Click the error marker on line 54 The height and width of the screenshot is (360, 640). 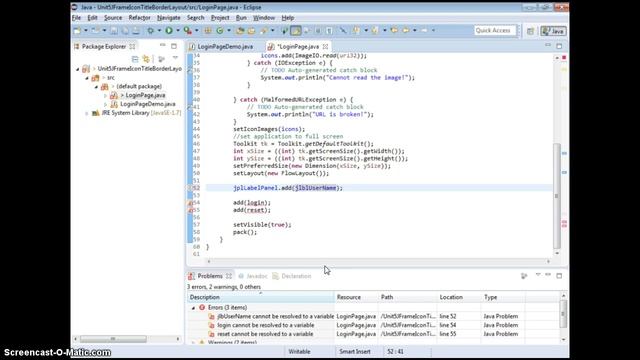point(190,203)
